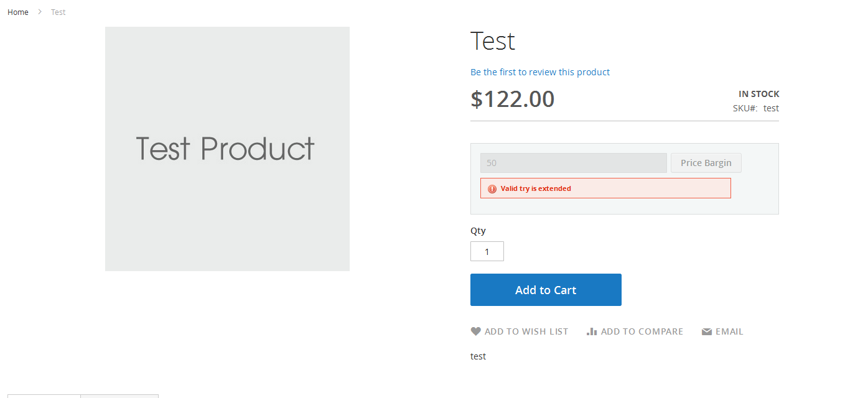Click the bargain price input field

coord(573,163)
